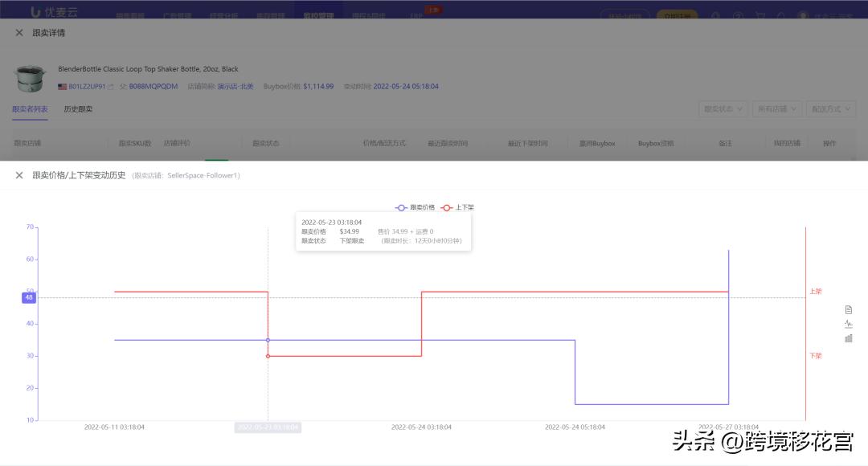Screen dimensions: 868x466
Task: Click the download icon in the top bar
Action: [715, 14]
